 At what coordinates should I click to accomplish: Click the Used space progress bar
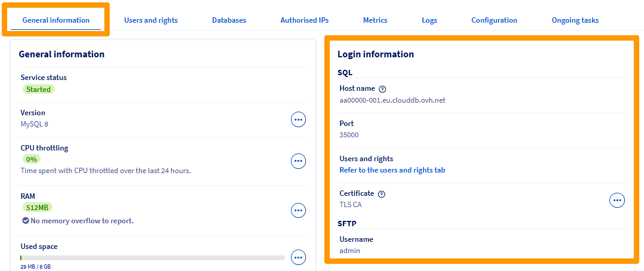[x=152, y=258]
